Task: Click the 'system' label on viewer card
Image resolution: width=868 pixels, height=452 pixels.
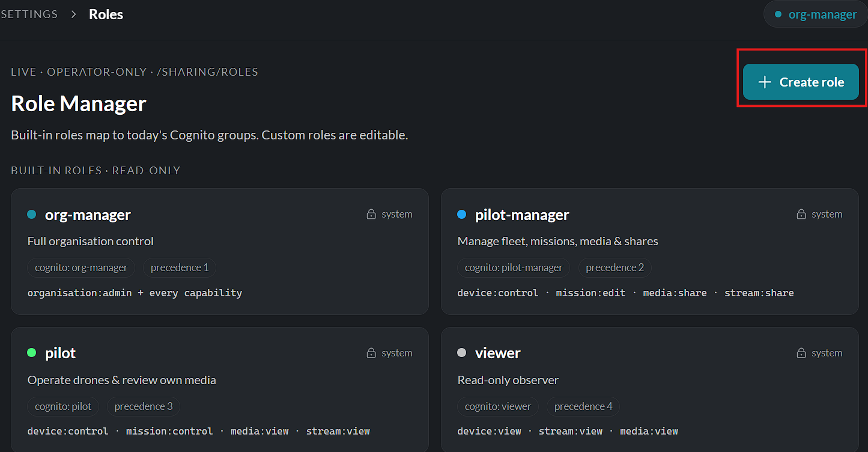Action: coord(827,353)
